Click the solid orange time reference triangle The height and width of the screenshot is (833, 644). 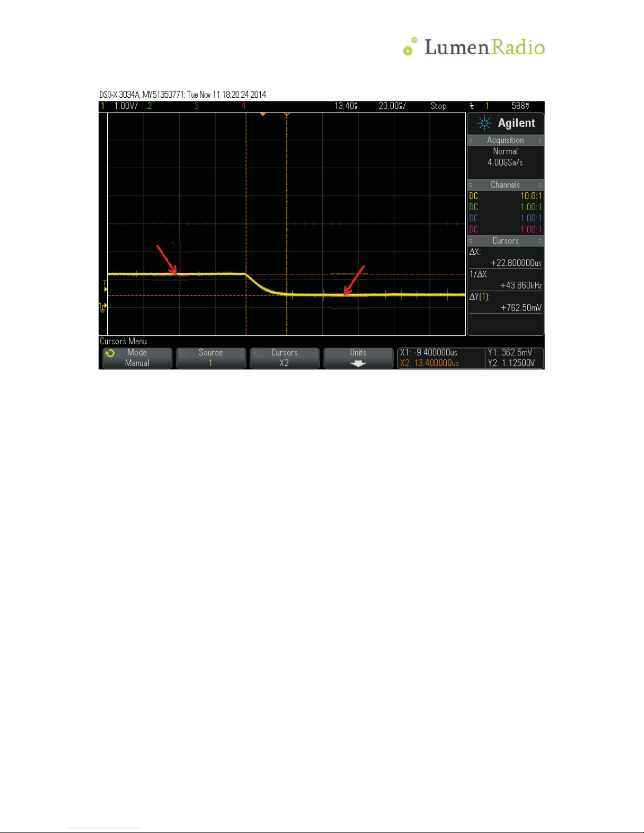[263, 114]
